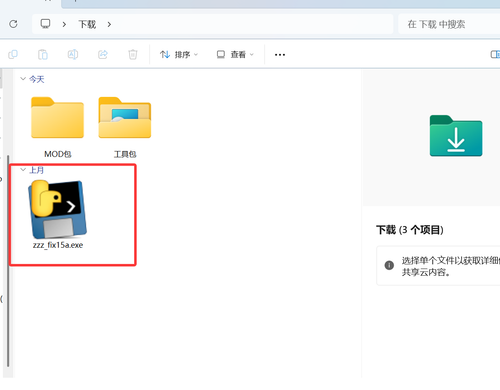The image size is (500, 390).
Task: Click the info icon in details pane
Action: (x=389, y=265)
